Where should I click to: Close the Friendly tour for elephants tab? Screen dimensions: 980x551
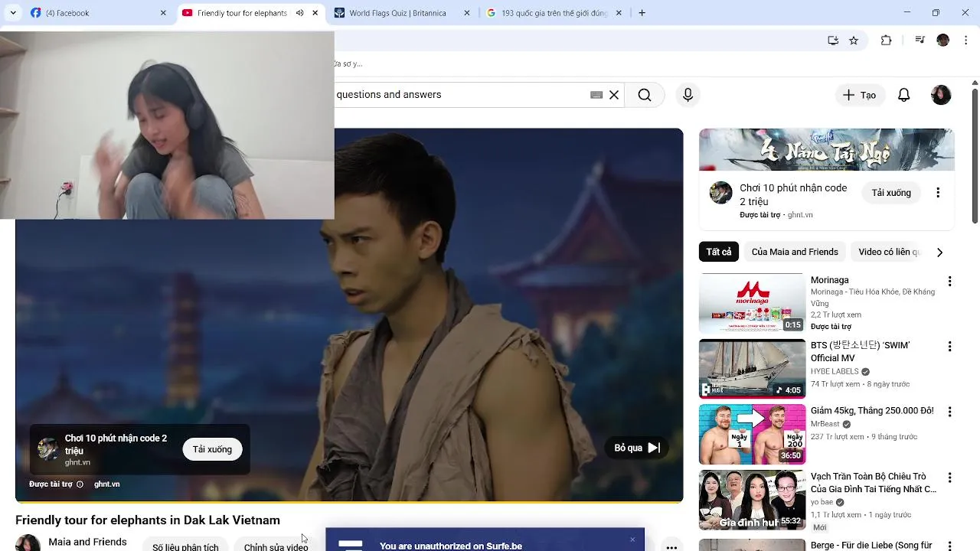(315, 13)
